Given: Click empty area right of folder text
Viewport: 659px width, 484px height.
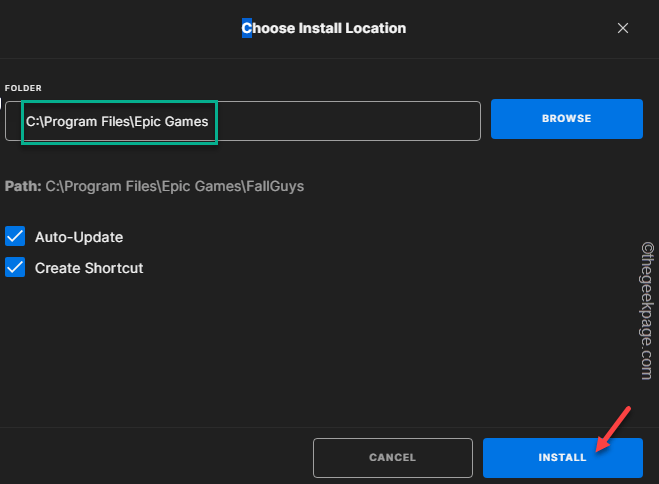Looking at the screenshot, I should click(350, 121).
